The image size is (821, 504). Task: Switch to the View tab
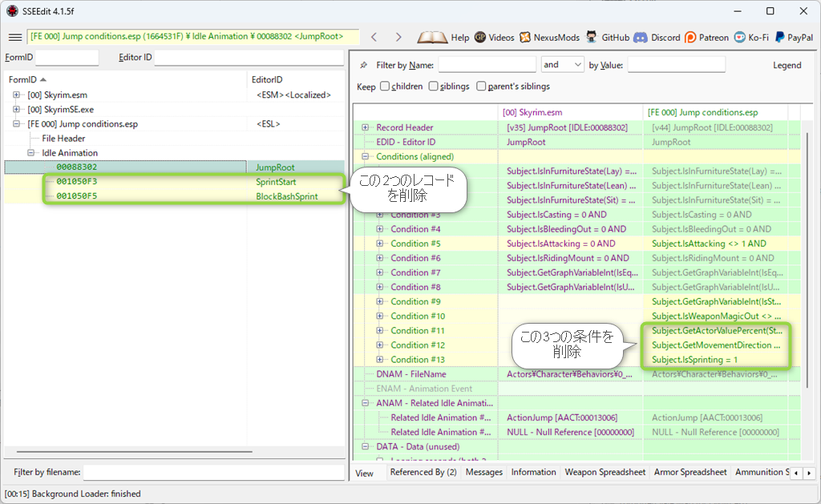(365, 473)
